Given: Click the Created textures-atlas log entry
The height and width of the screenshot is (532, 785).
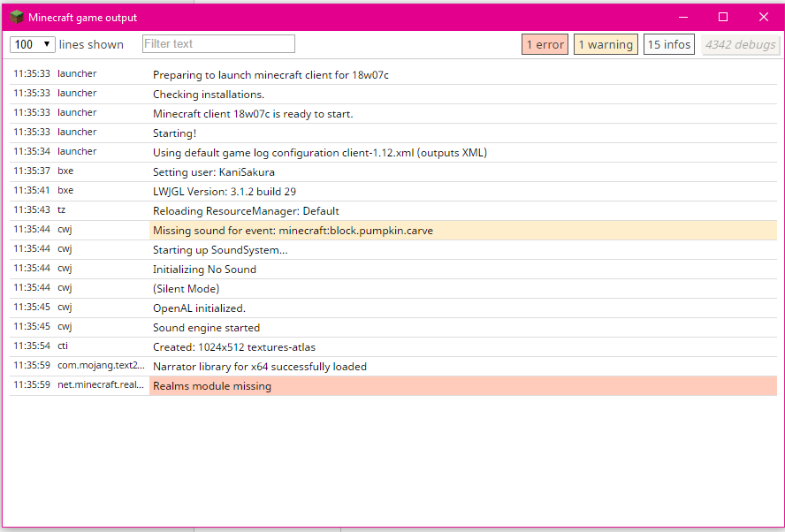Looking at the screenshot, I should click(x=233, y=347).
